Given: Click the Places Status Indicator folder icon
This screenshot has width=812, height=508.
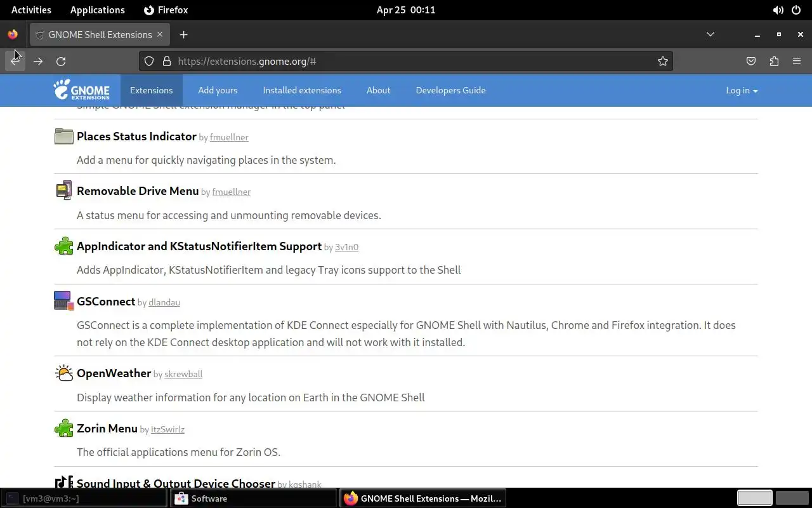Looking at the screenshot, I should (63, 137).
